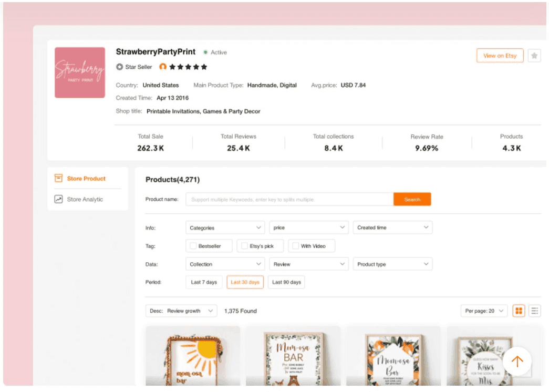Image resolution: width=549 pixels, height=392 pixels.
Task: Click the Store Product sidebar icon
Action: pos(58,178)
